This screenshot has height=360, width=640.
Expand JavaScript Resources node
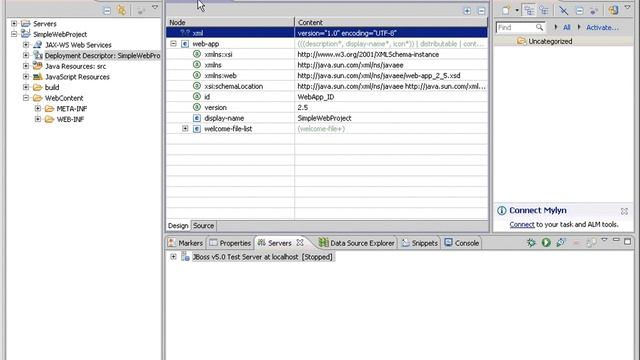coord(26,77)
